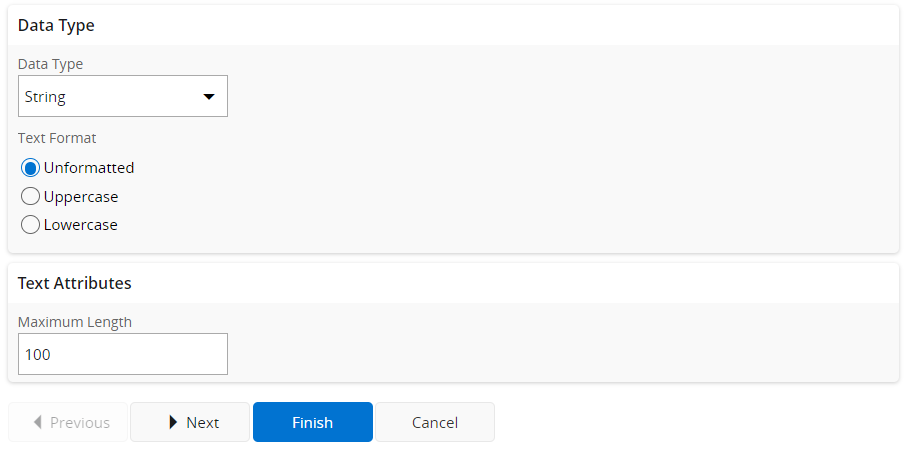Click the Text Format group label

(57, 138)
